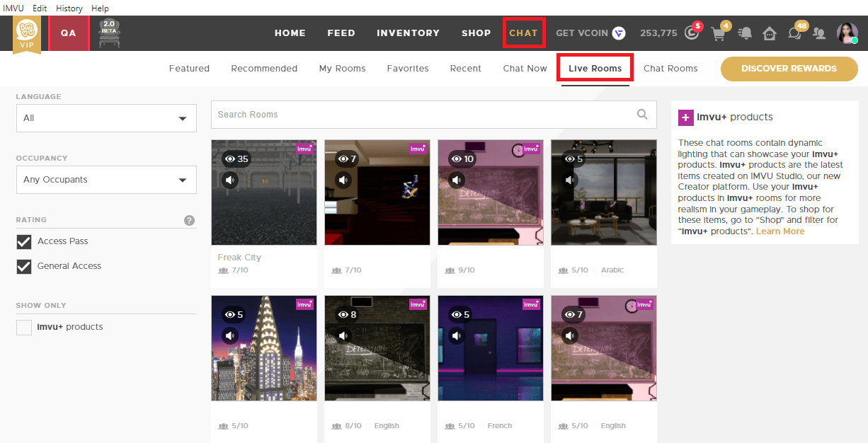The image size is (868, 443).
Task: Mute the Freak City room audio speaker
Action: 229,180
